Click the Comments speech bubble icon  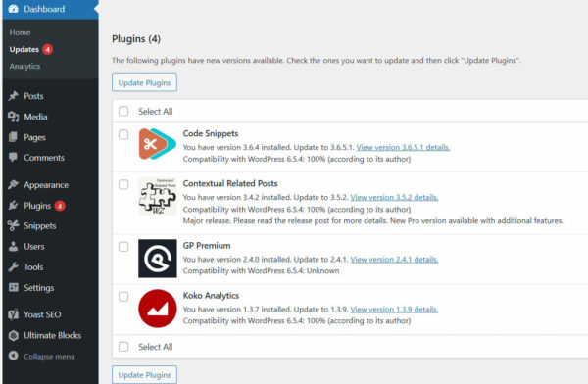[13, 158]
